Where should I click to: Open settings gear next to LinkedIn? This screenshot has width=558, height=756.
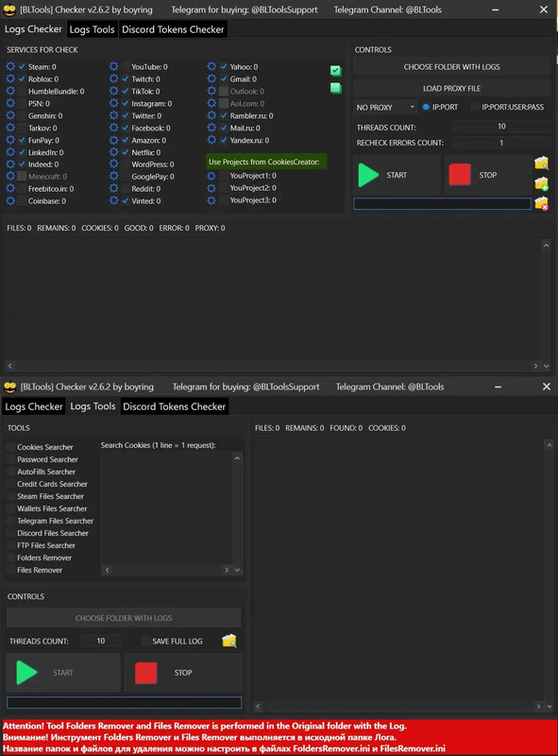[10, 152]
